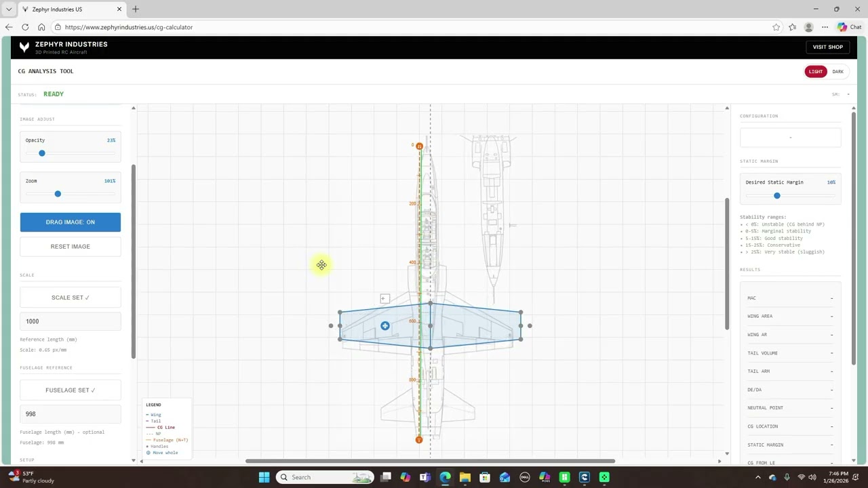Open Microsoft Store from the taskbar
This screenshot has width=868, height=488.
(x=485, y=477)
